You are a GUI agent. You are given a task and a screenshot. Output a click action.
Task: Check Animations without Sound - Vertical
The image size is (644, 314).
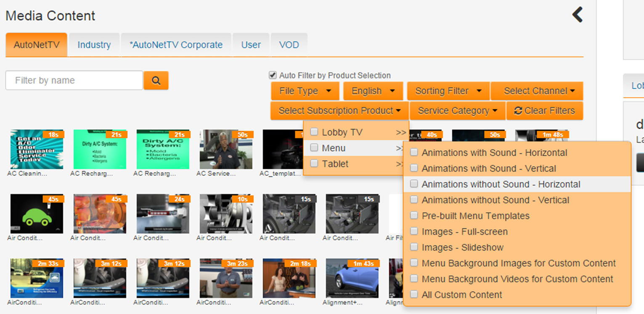click(x=414, y=200)
